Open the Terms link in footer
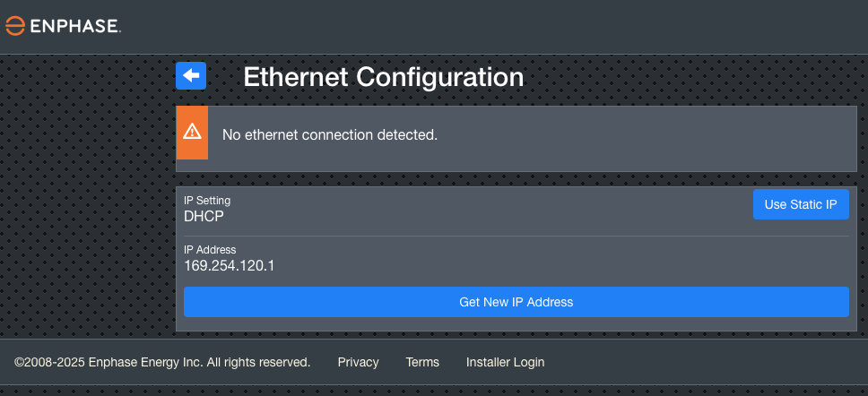Screen dimensions: 868x396 point(422,362)
